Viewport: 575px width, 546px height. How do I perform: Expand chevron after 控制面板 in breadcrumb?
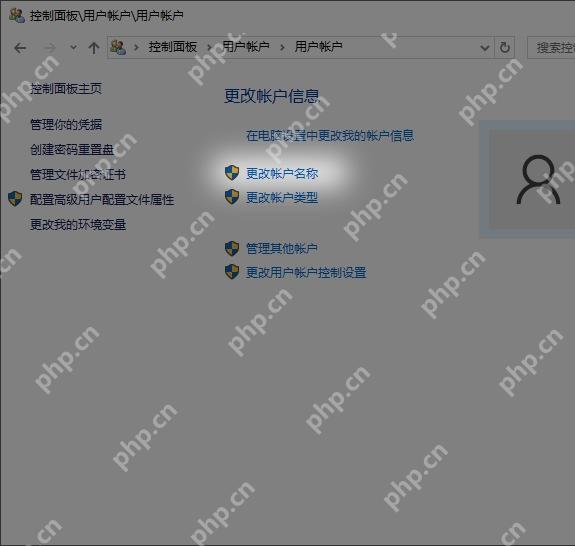209,47
